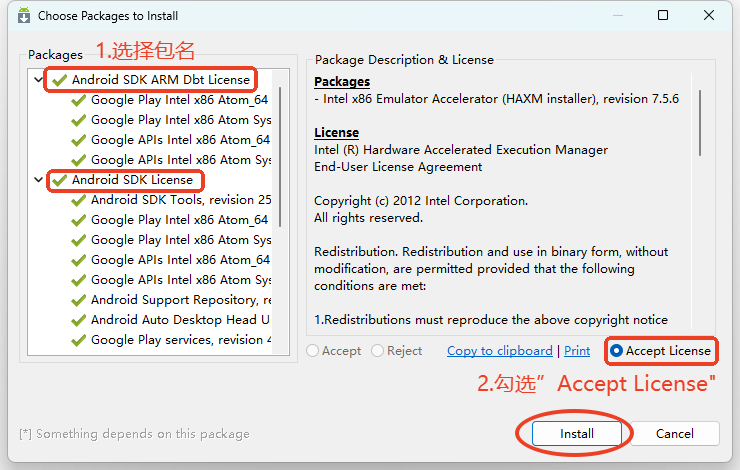Select the Accept License radio button
Image resolution: width=740 pixels, height=470 pixels.
click(x=617, y=351)
